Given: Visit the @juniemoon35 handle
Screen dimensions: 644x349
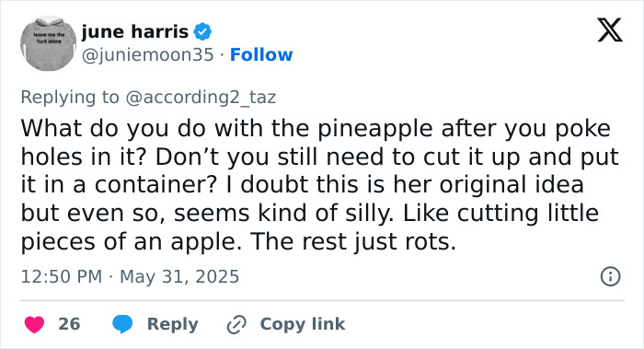Looking at the screenshot, I should 148,54.
